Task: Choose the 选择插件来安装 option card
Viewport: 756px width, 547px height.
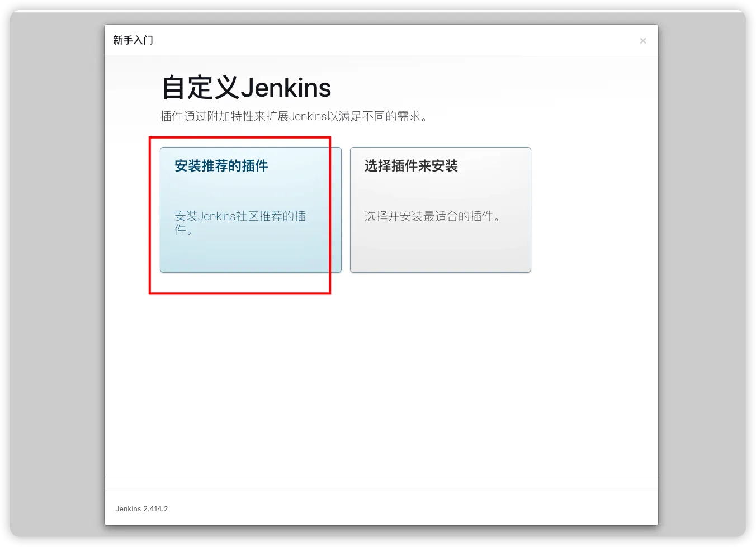Action: point(441,210)
